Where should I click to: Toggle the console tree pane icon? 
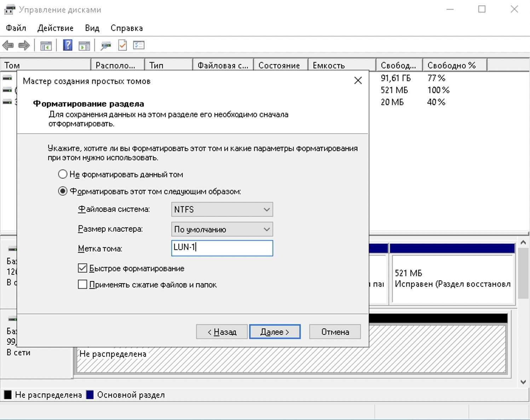pos(46,46)
